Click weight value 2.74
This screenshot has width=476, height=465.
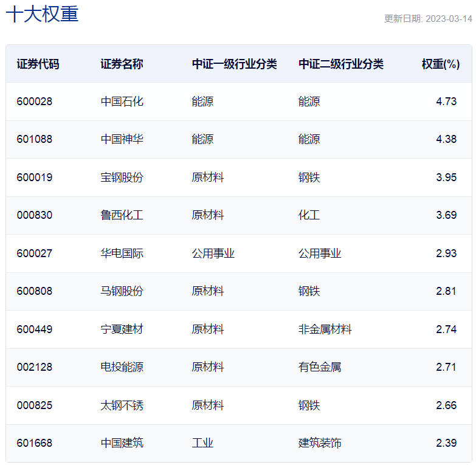[446, 329]
